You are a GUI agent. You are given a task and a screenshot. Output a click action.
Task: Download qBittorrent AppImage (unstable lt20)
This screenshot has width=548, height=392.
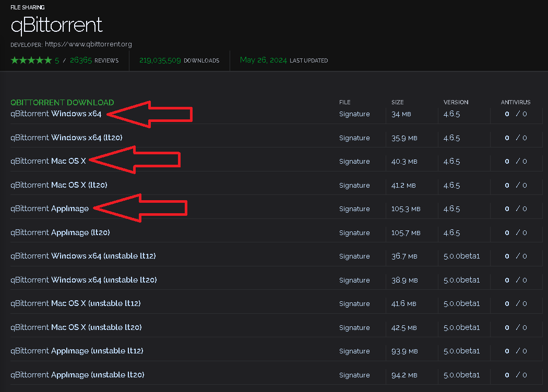[77, 375]
